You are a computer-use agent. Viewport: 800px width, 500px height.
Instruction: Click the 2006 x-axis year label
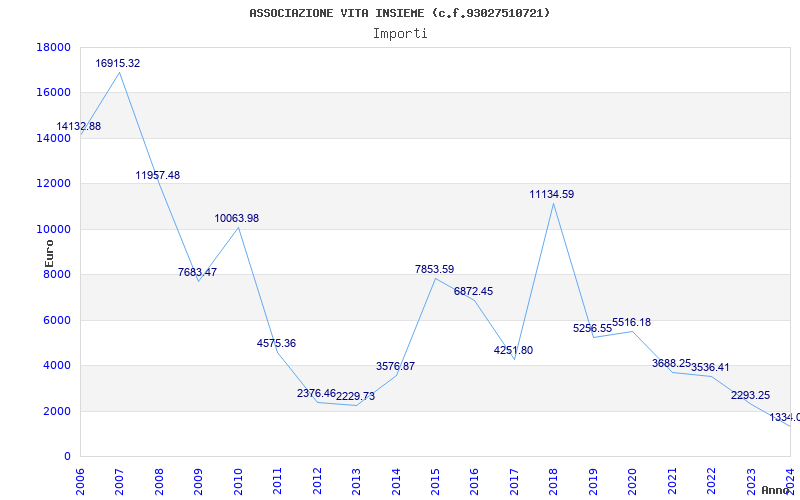point(80,481)
